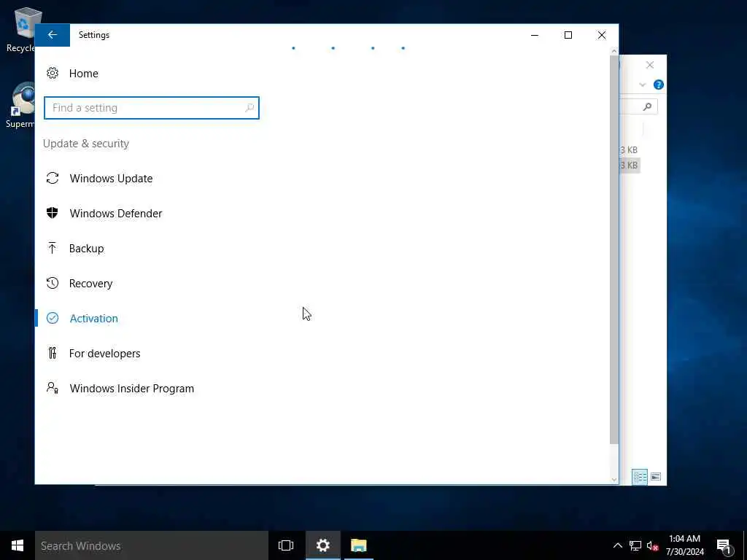Open the Start menu
This screenshot has height=560, width=747.
[x=18, y=545]
